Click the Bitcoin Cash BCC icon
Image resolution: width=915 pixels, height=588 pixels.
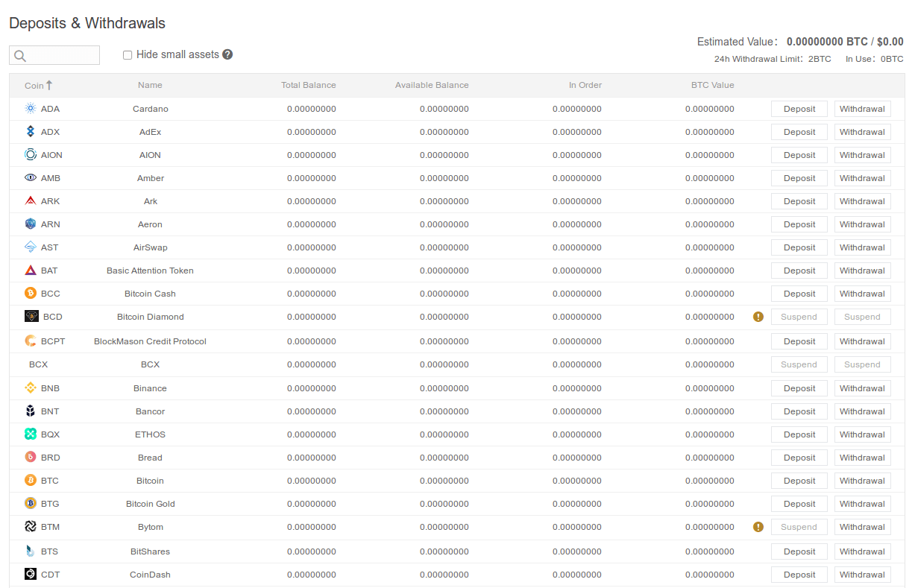(31, 294)
